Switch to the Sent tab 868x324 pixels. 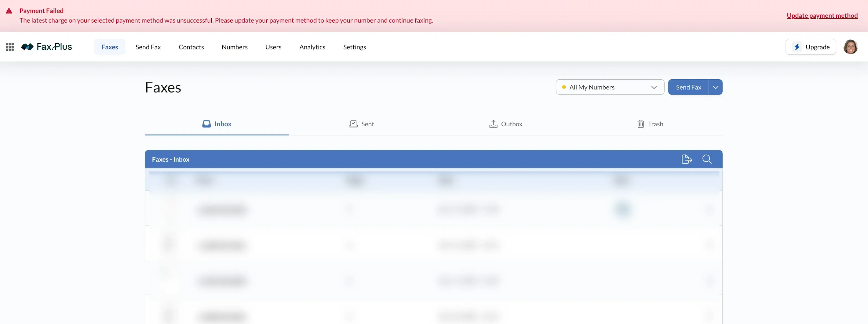click(361, 124)
